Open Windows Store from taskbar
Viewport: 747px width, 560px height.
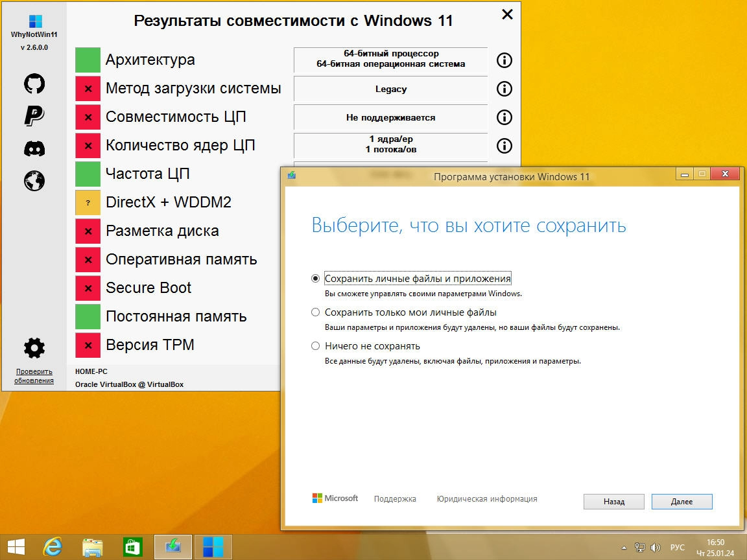[132, 547]
